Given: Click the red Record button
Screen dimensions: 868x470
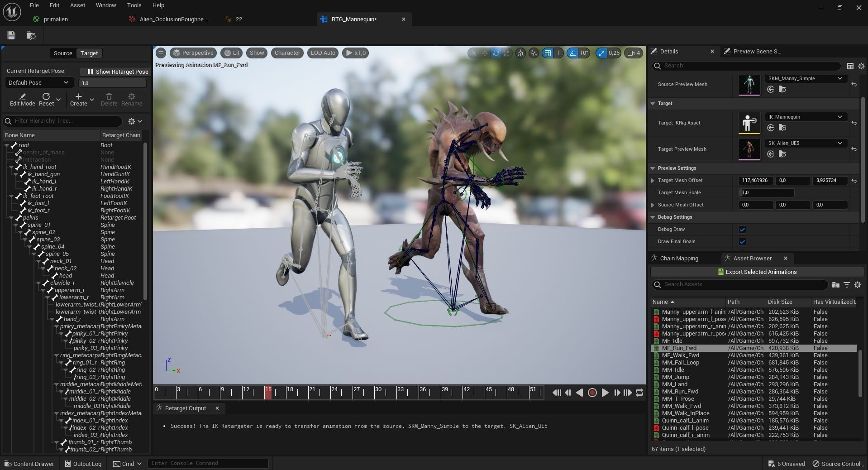Looking at the screenshot, I should coord(592,393).
